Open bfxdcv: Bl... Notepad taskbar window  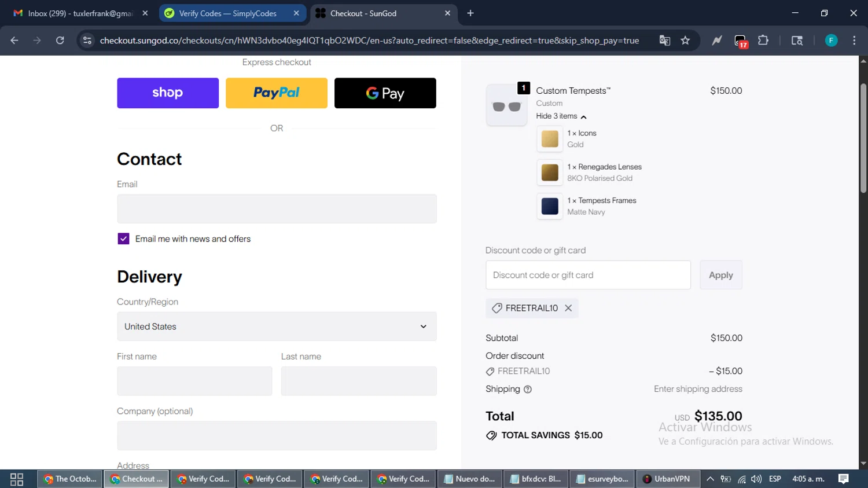pos(535,479)
